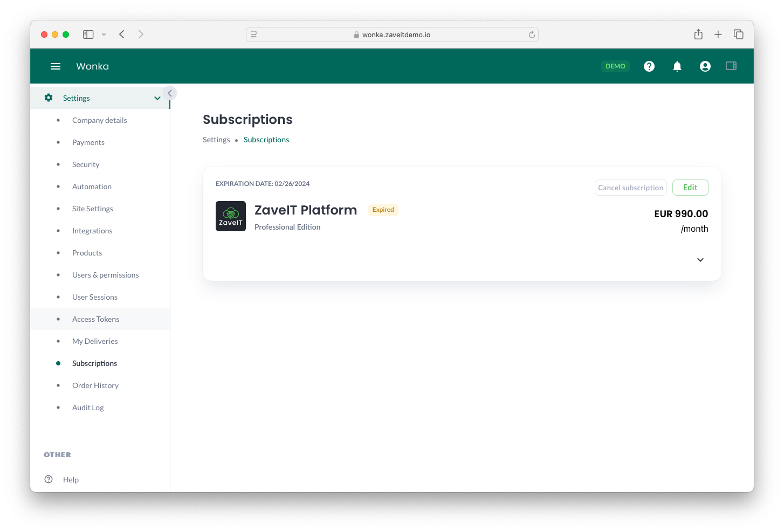Click the Wonka title in header
Viewport: 784px width, 532px height.
pos(93,66)
